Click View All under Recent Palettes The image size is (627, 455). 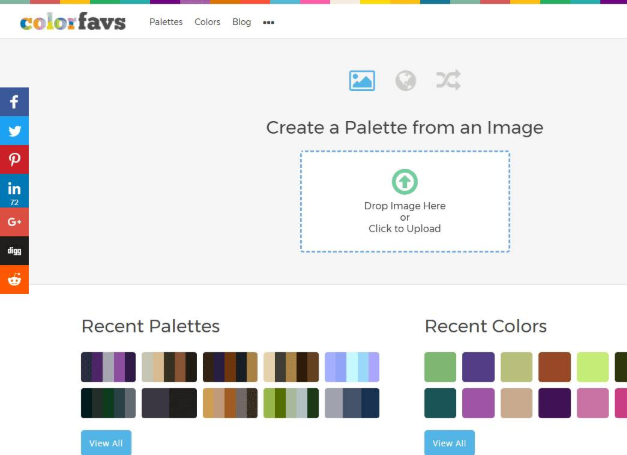(105, 442)
